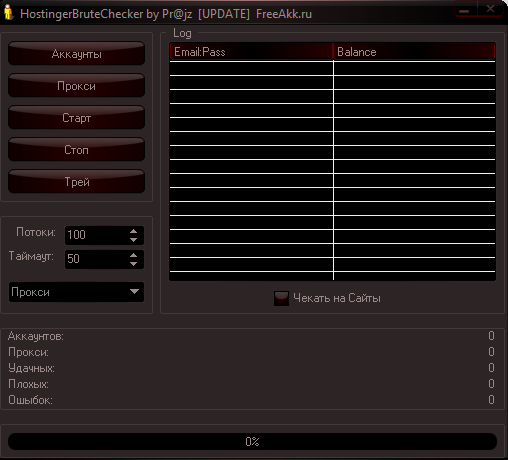The height and width of the screenshot is (460, 508).
Task: Click the Аккаунтов: counter label
Action: coord(36,336)
